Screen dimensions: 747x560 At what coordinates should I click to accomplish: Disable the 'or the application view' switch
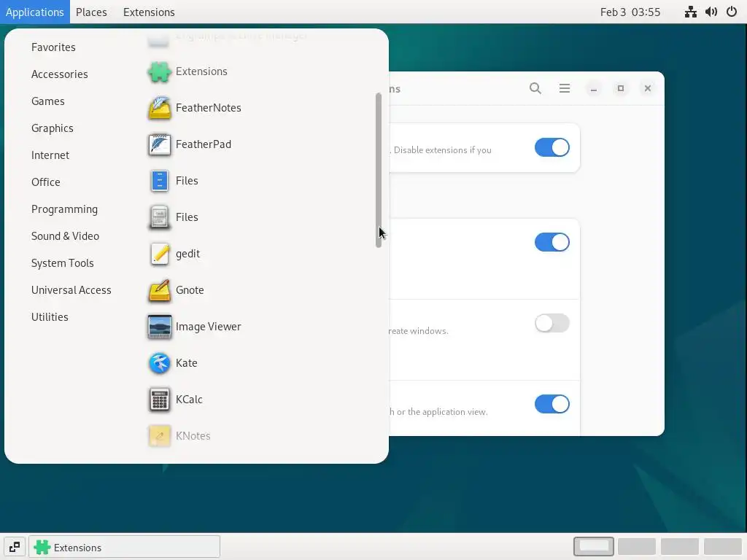pyautogui.click(x=551, y=404)
